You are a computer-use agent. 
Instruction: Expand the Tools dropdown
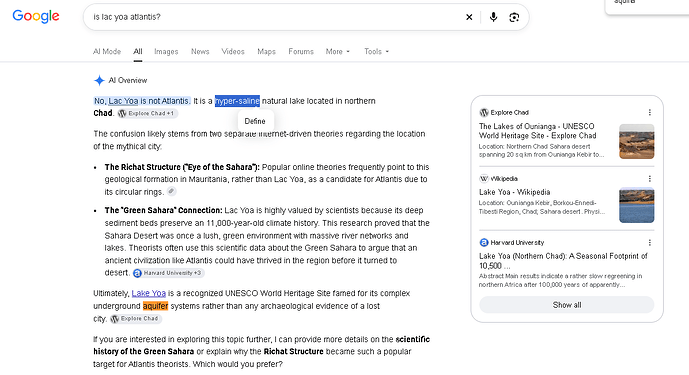point(377,51)
